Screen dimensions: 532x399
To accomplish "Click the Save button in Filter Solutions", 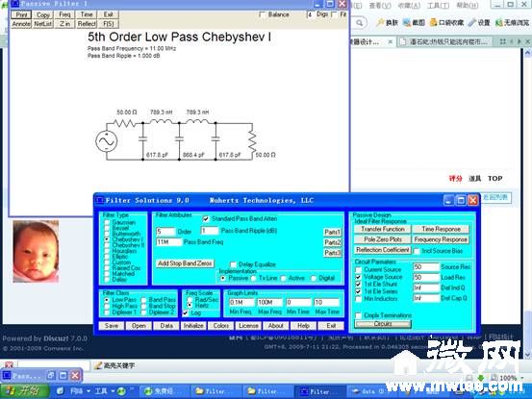I will click(112, 326).
